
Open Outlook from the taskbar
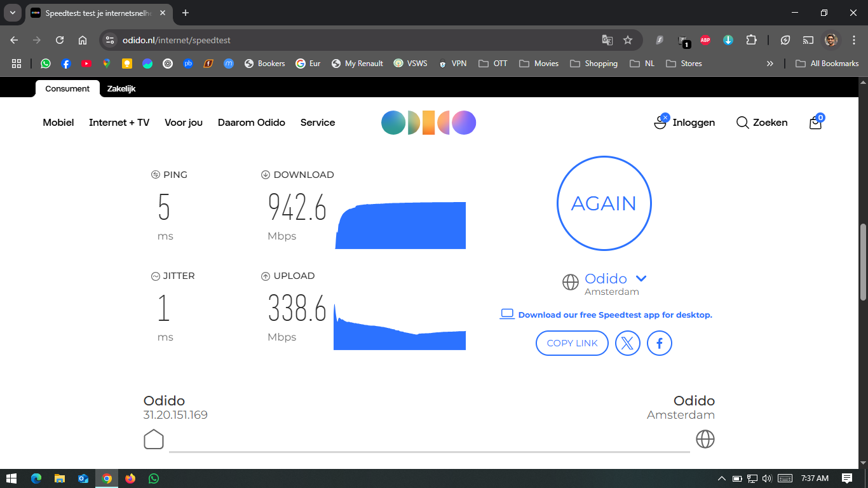tap(83, 478)
